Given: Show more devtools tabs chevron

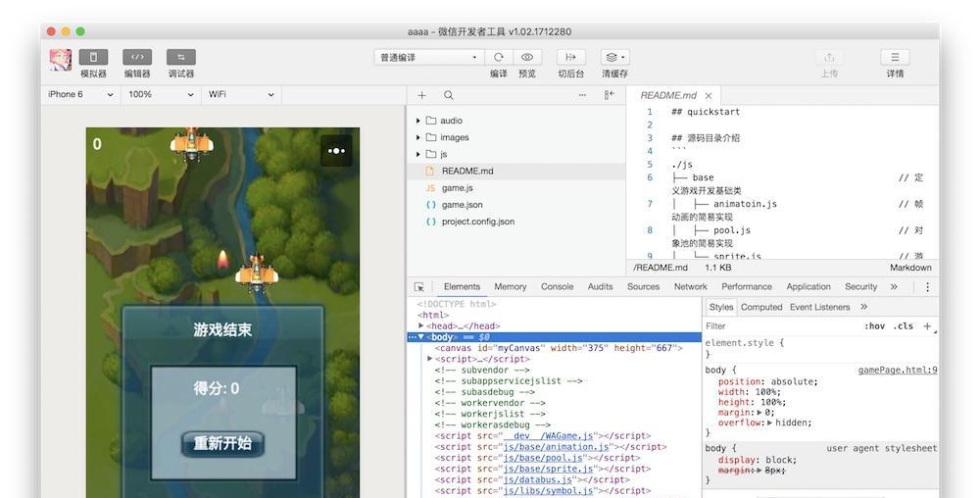Looking at the screenshot, I should [x=894, y=287].
